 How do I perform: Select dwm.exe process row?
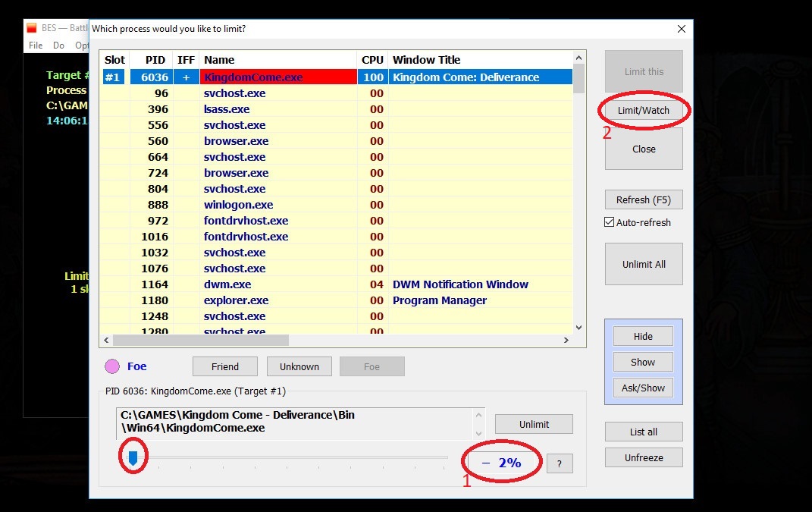337,284
